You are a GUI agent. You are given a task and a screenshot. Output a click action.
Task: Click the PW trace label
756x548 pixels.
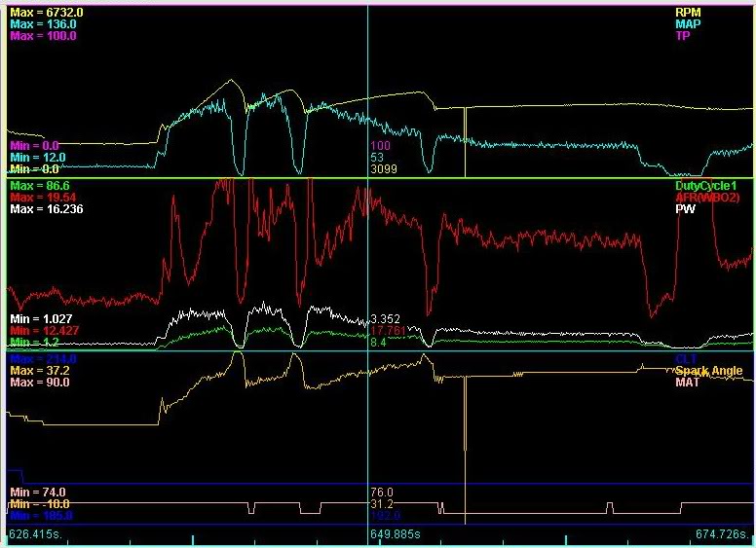click(686, 209)
